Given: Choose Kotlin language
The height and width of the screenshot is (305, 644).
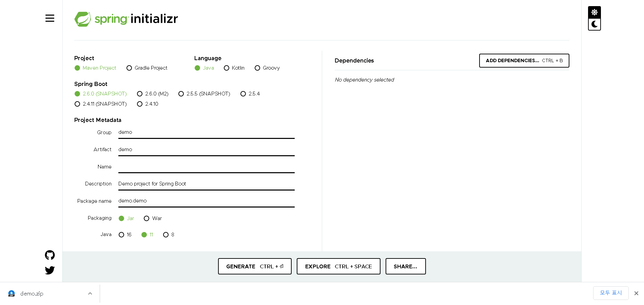Looking at the screenshot, I should point(234,68).
